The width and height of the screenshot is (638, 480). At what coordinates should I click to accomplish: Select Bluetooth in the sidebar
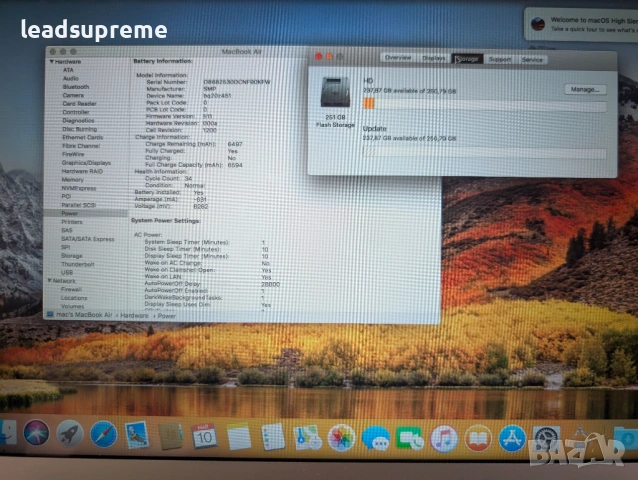tap(76, 87)
